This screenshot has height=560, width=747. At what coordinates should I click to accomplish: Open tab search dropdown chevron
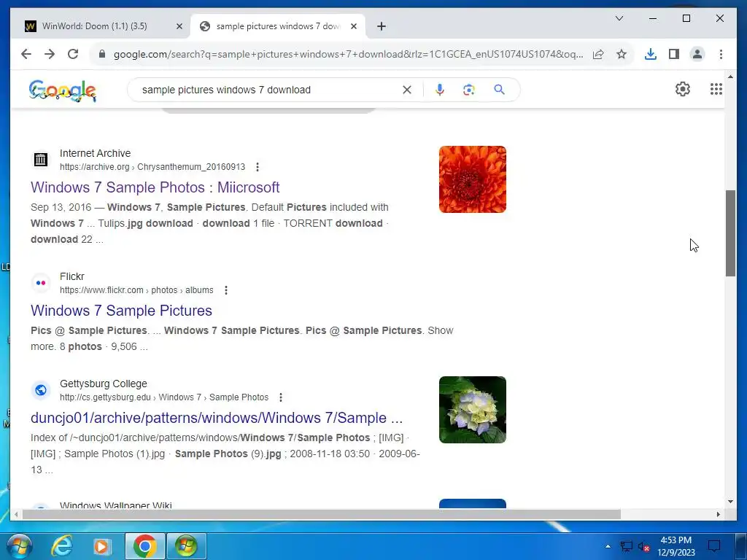pos(619,18)
